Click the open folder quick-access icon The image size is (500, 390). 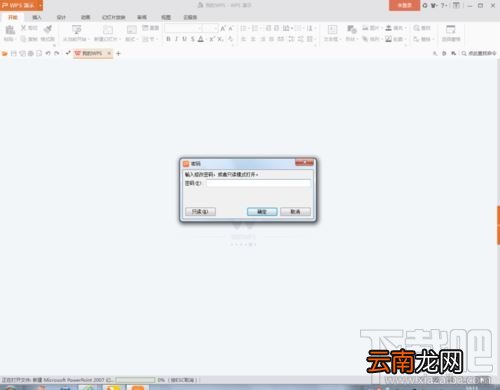[x=5, y=53]
